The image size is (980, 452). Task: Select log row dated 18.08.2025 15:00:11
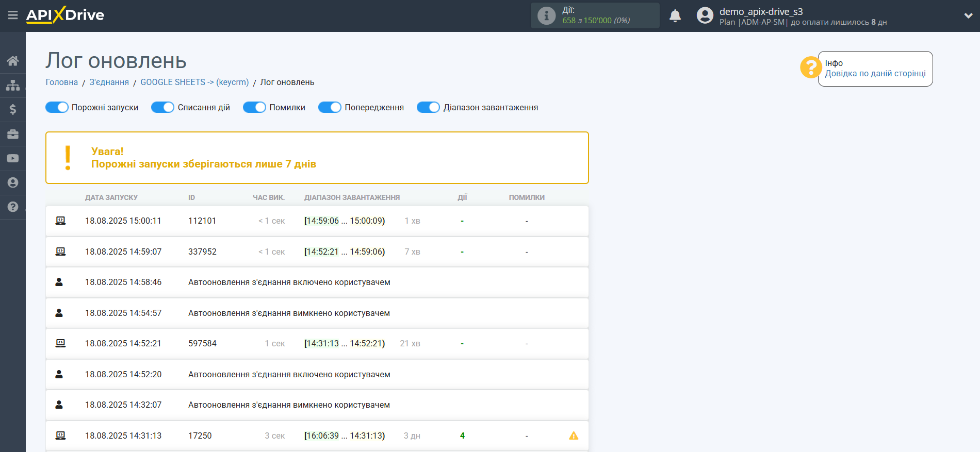point(317,221)
